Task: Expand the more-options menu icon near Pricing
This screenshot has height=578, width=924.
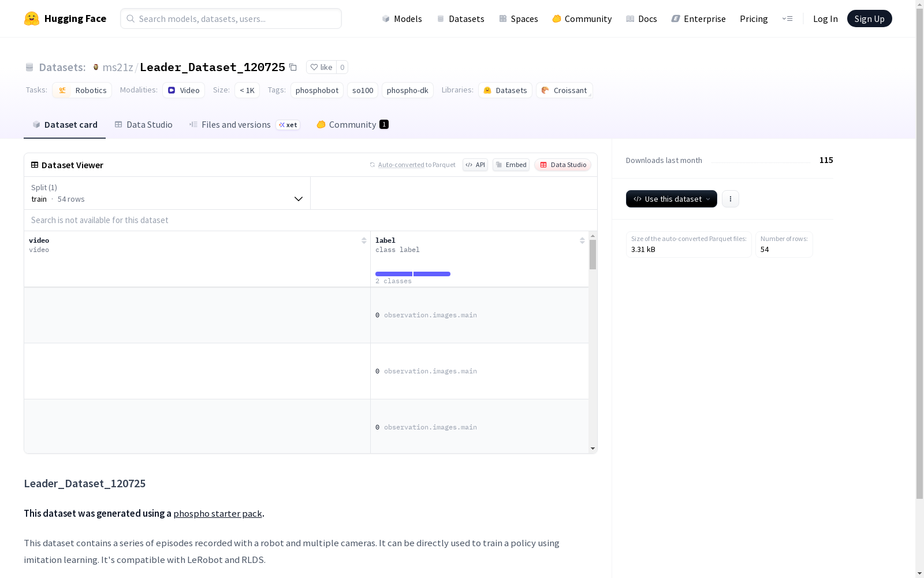Action: 787,18
